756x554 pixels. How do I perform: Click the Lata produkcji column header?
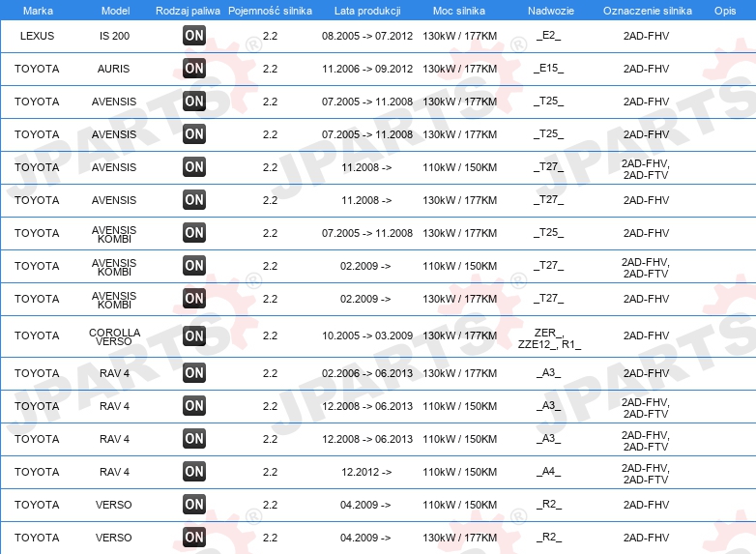click(367, 11)
